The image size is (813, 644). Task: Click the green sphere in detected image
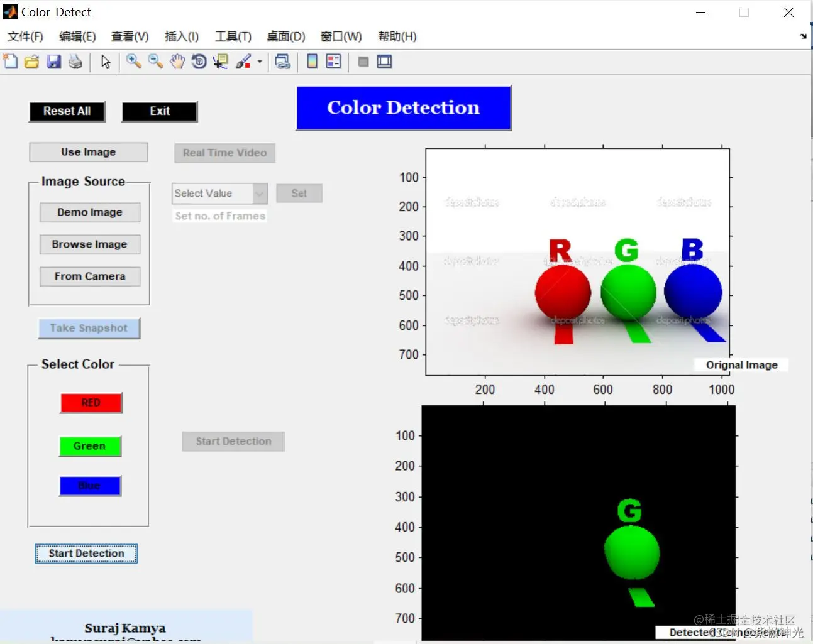[632, 553]
